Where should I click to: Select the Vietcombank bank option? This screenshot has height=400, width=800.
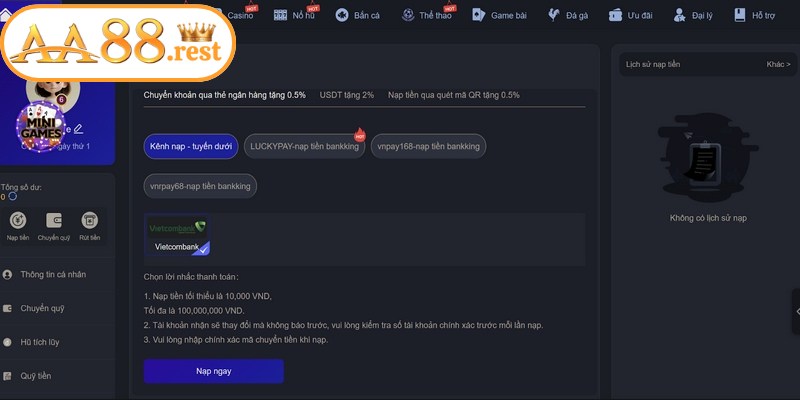[178, 235]
